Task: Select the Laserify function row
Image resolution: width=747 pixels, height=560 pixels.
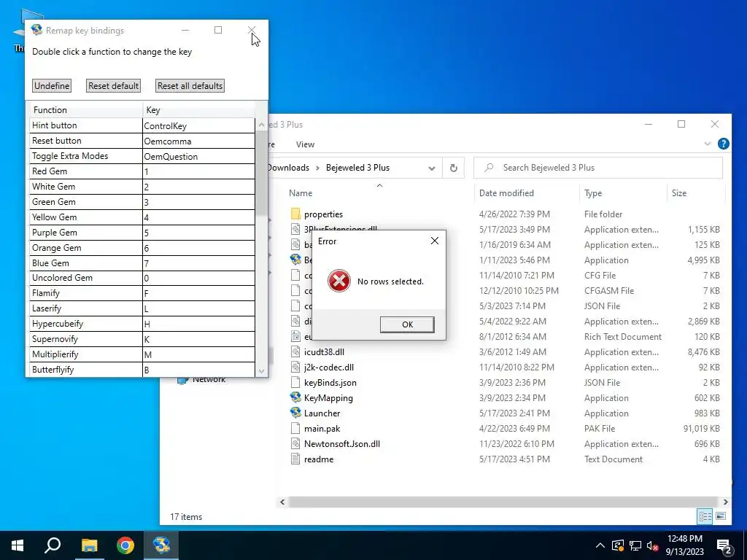Action: [x=142, y=308]
